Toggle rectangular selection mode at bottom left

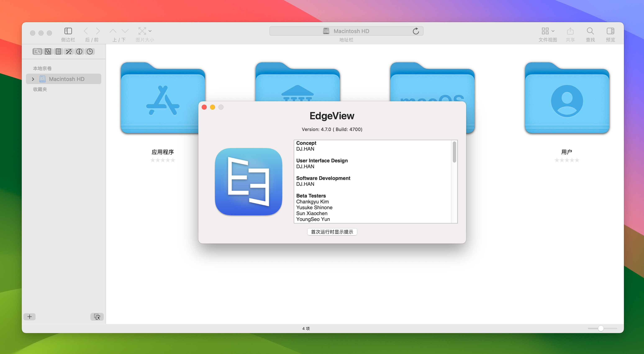[97, 317]
